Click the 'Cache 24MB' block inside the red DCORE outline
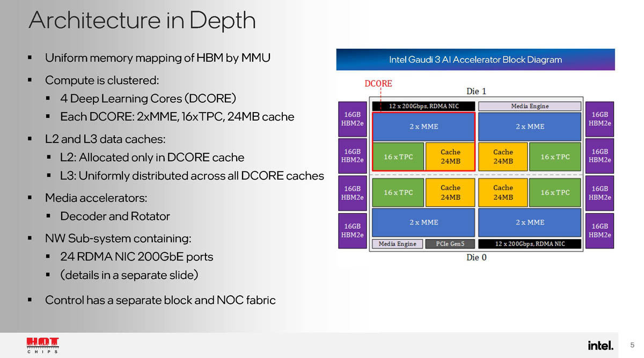 coord(450,156)
